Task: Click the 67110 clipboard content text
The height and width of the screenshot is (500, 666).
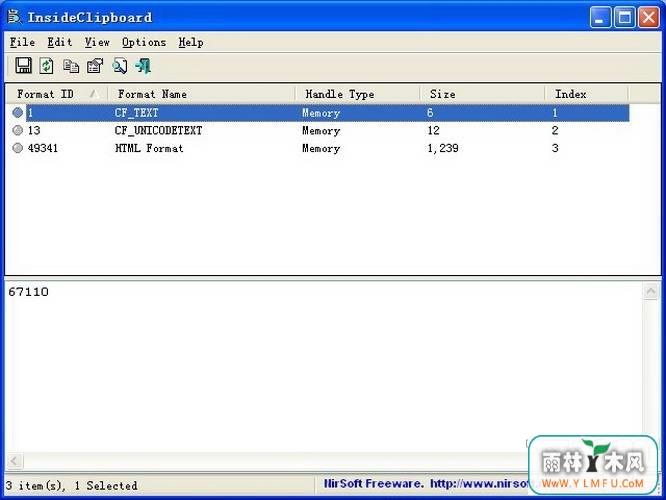Action: click(x=28, y=292)
